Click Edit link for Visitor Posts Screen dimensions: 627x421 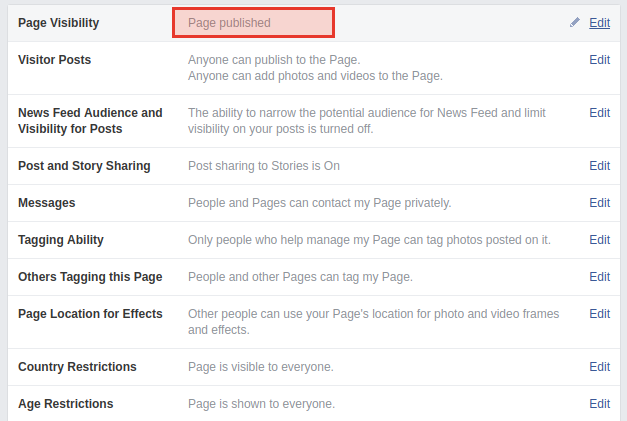tap(599, 60)
